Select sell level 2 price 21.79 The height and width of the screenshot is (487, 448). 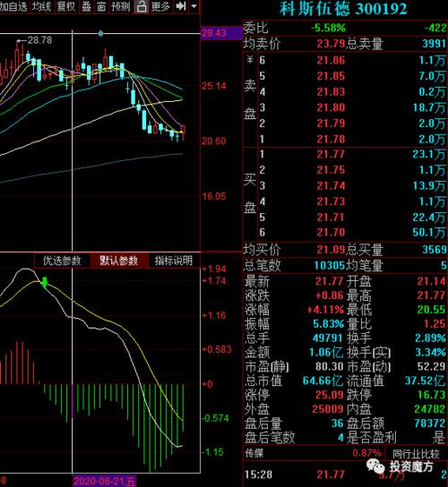coord(331,124)
